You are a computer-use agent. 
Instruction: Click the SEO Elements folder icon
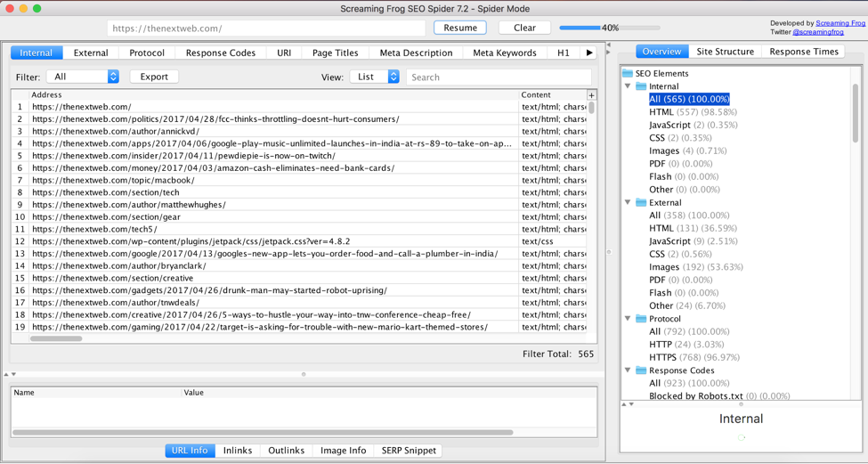click(x=628, y=73)
